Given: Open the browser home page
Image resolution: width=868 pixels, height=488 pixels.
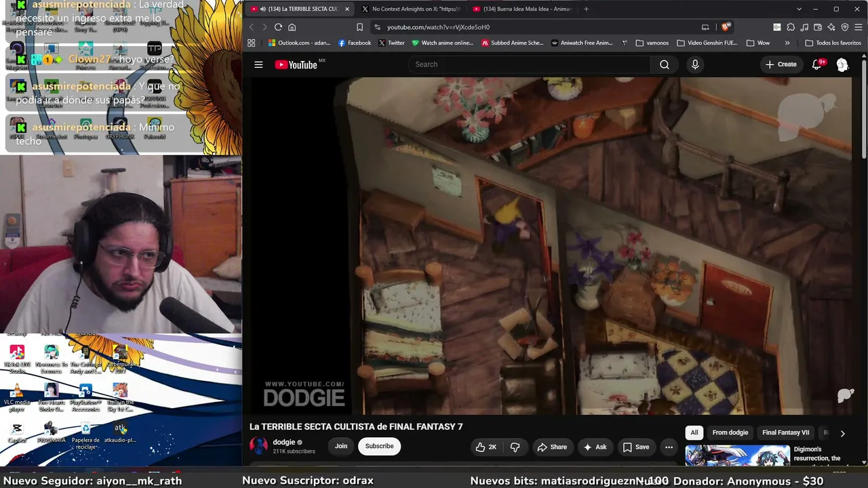Looking at the screenshot, I should coord(292,27).
